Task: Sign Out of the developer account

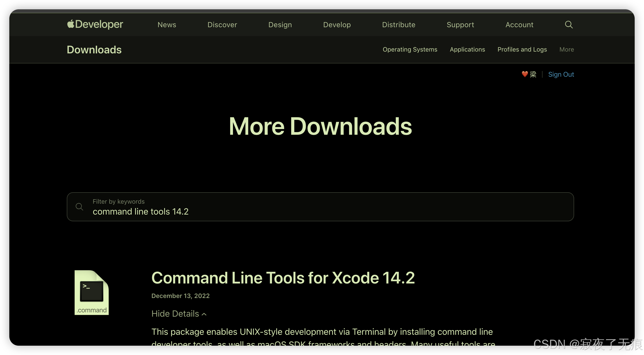Action: pyautogui.click(x=561, y=74)
